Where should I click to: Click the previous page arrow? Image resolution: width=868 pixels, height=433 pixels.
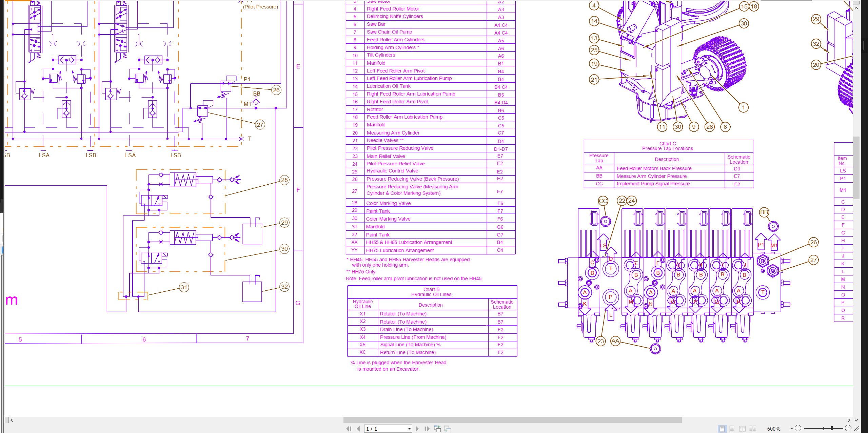click(358, 429)
